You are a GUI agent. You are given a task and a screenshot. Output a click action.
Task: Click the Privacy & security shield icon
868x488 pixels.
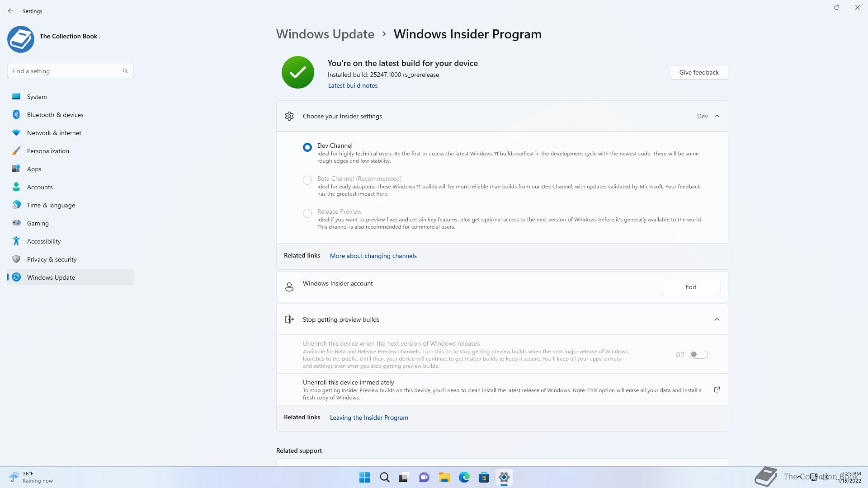(x=16, y=259)
